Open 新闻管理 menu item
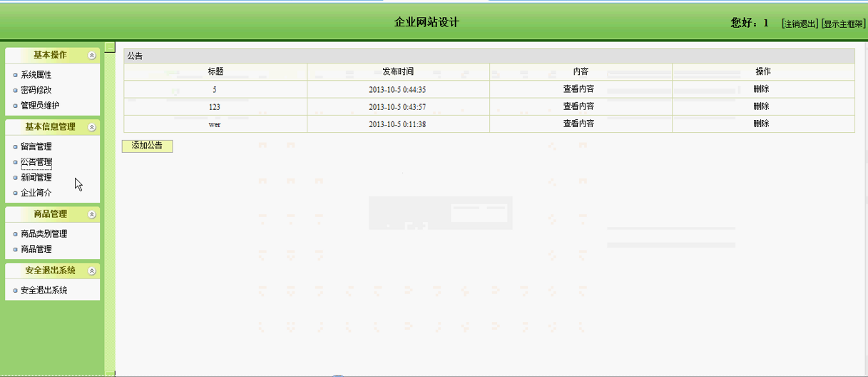Image resolution: width=868 pixels, height=377 pixels. click(x=36, y=178)
